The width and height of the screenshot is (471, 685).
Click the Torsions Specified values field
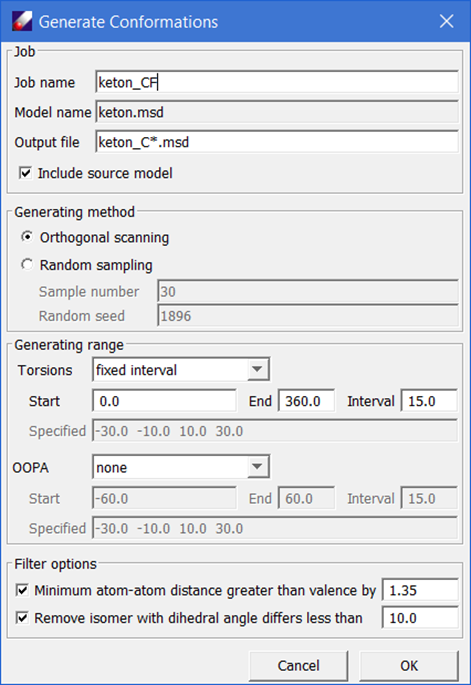click(x=275, y=431)
